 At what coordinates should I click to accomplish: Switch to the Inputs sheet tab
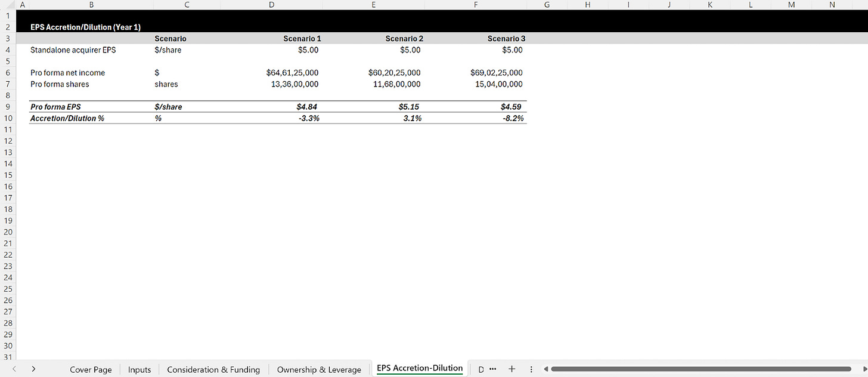tap(139, 369)
